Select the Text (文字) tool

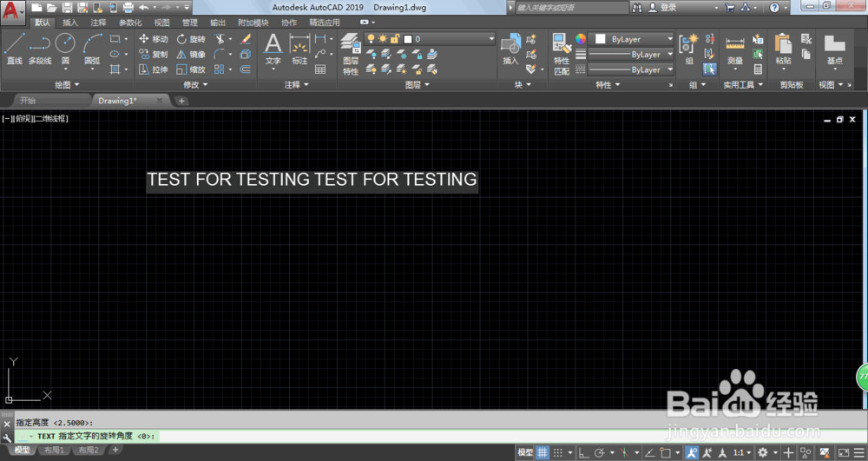[x=273, y=49]
